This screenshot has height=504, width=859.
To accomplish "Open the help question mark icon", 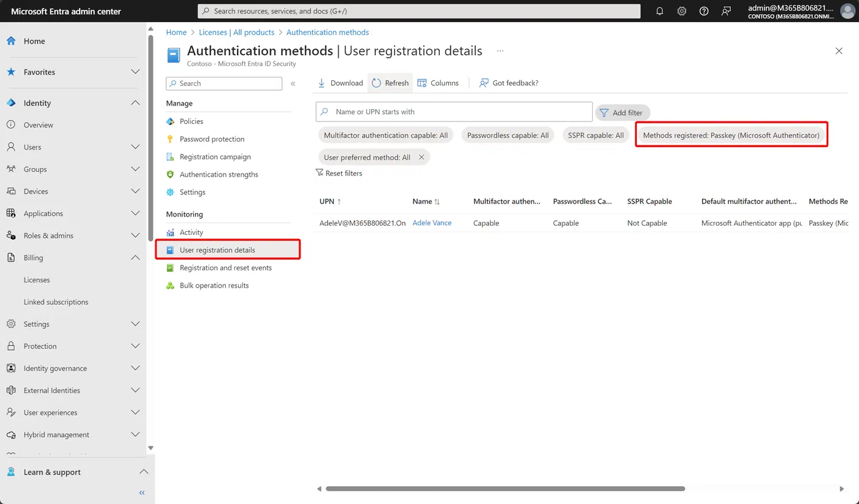I will [x=704, y=11].
